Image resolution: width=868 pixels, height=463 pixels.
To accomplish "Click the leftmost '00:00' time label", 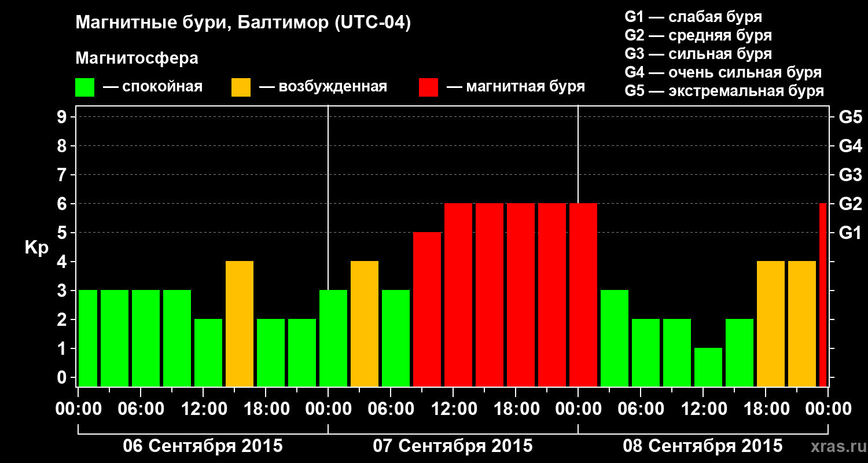I will (79, 409).
